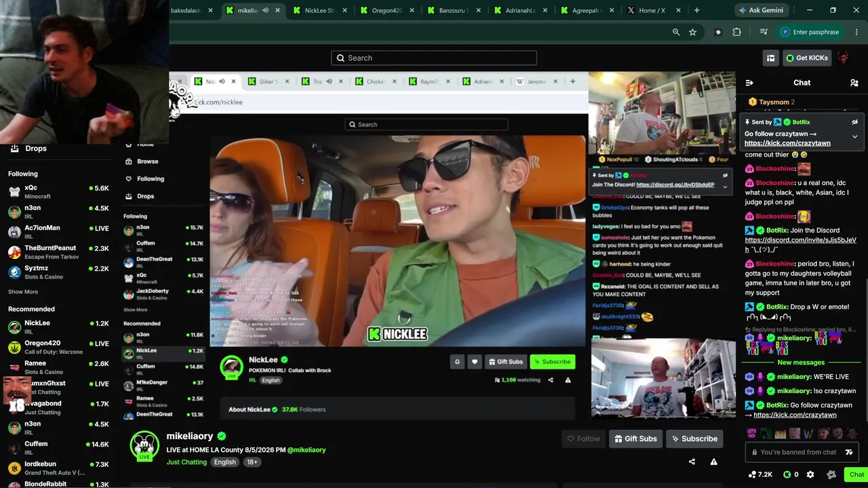Share the mikeliaory stream
This screenshot has height=488, width=868.
click(x=692, y=462)
